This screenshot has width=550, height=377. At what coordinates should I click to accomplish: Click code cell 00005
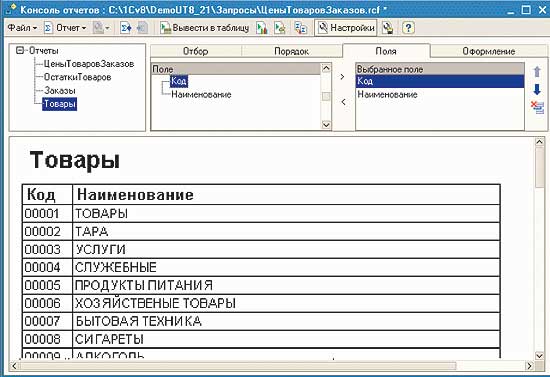click(47, 285)
